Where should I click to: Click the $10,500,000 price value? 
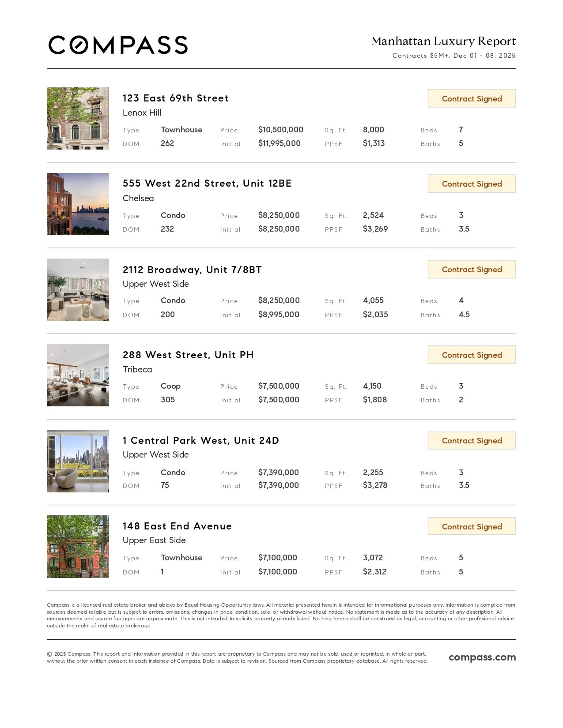pos(281,130)
